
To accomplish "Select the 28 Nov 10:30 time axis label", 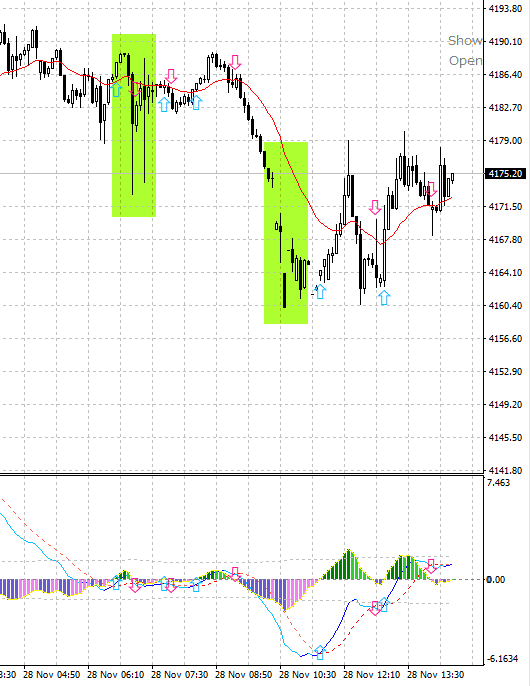I will coord(308,675).
